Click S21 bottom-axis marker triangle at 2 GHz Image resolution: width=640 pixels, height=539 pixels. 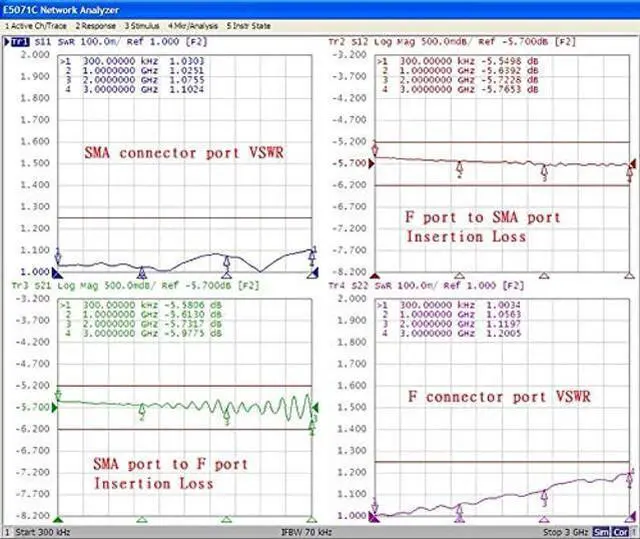click(227, 519)
